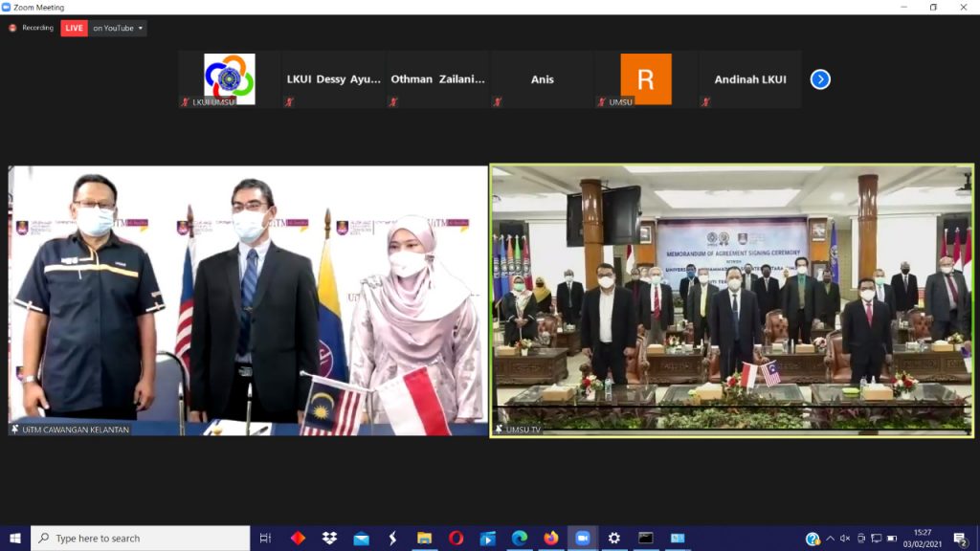Open the notification center icon
Viewport: 980px width, 551px height.
click(x=959, y=539)
